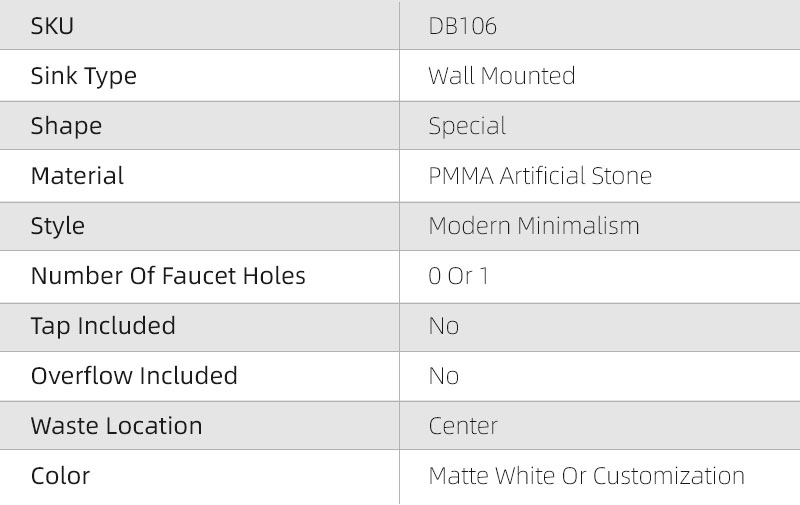
Task: Click the Style row label
Action: (58, 226)
